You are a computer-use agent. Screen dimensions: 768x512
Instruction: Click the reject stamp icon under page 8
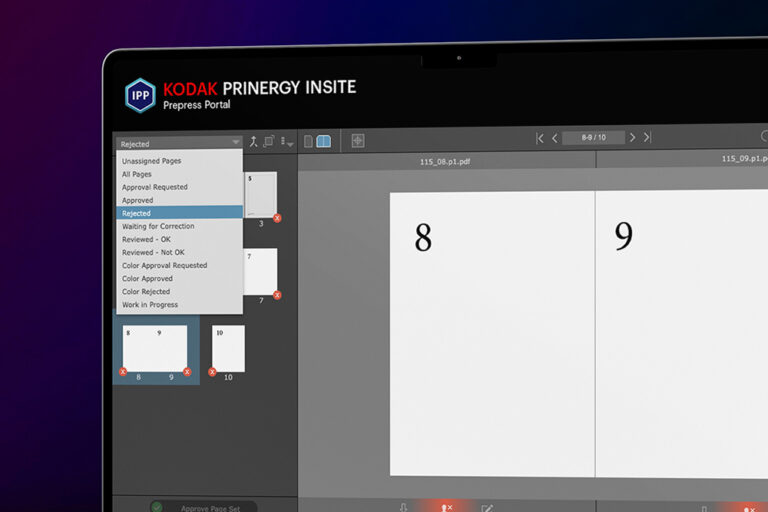(x=446, y=508)
